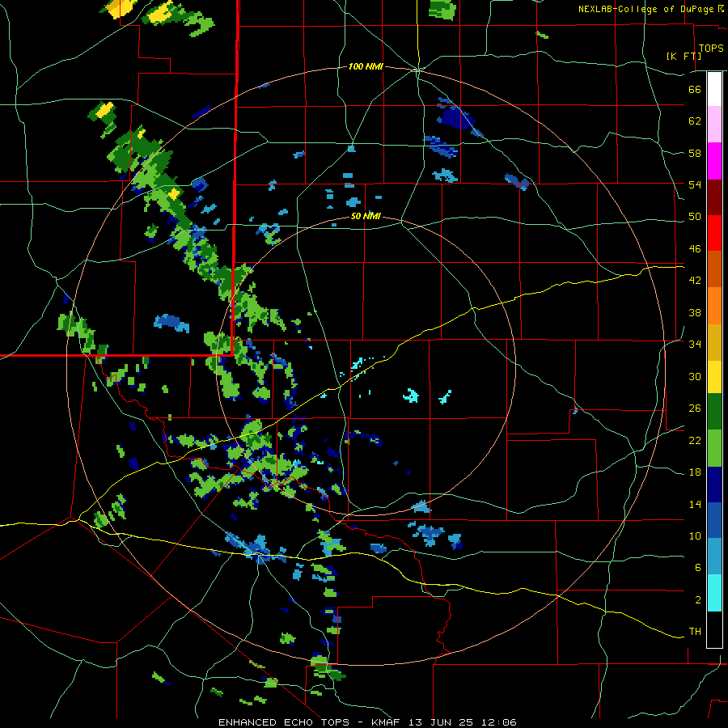The image size is (728, 728).
Task: Select the magenta legend color swatch
Action: (714, 161)
